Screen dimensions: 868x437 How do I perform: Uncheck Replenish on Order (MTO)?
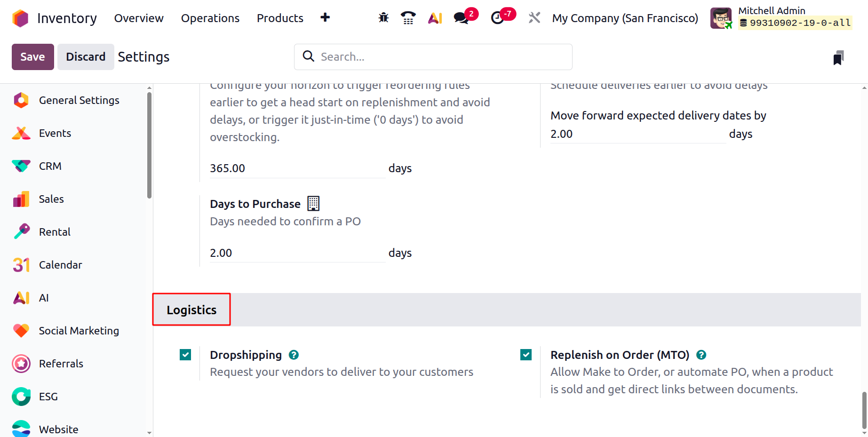(x=526, y=355)
